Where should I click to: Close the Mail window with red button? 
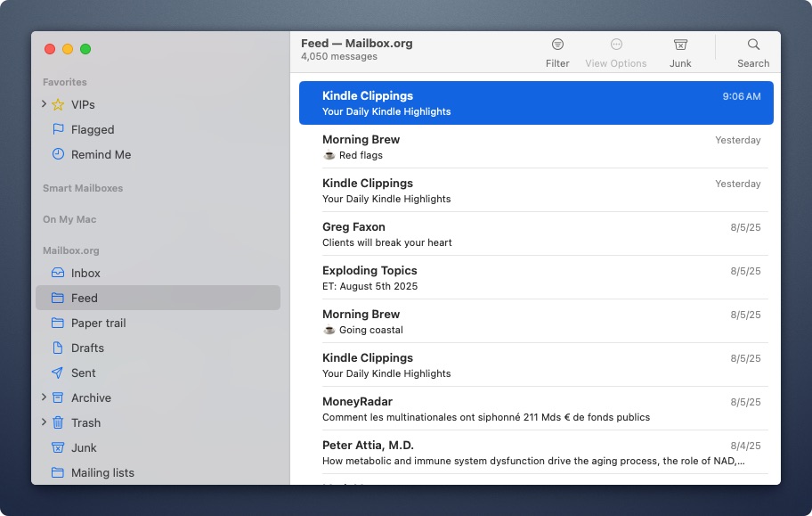click(50, 49)
